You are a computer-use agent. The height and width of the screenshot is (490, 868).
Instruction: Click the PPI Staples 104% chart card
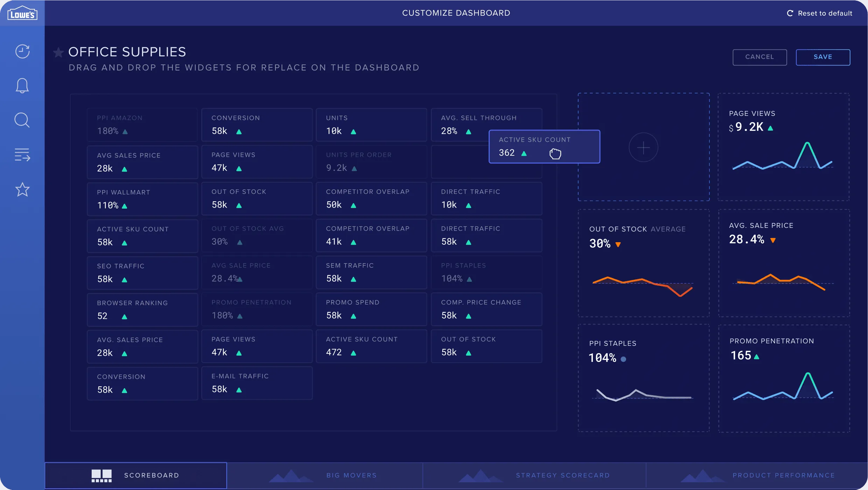tap(644, 378)
